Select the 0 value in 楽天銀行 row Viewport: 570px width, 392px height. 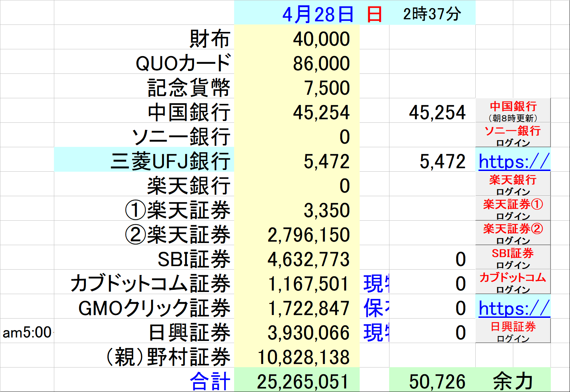297,184
